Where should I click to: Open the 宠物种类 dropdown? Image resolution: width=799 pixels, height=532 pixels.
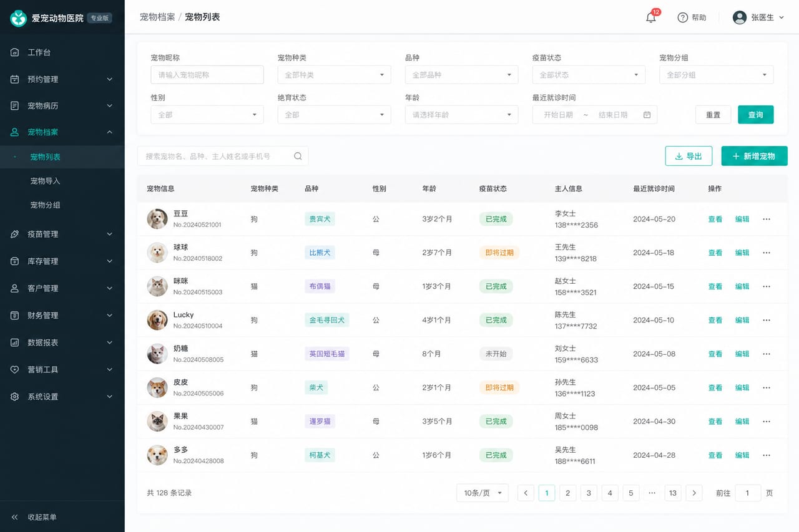pyautogui.click(x=335, y=75)
